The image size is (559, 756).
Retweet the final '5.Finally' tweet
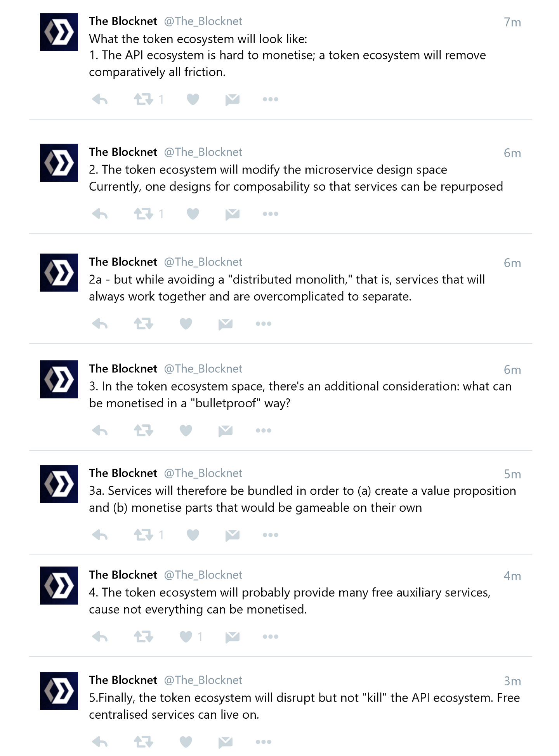tap(144, 742)
